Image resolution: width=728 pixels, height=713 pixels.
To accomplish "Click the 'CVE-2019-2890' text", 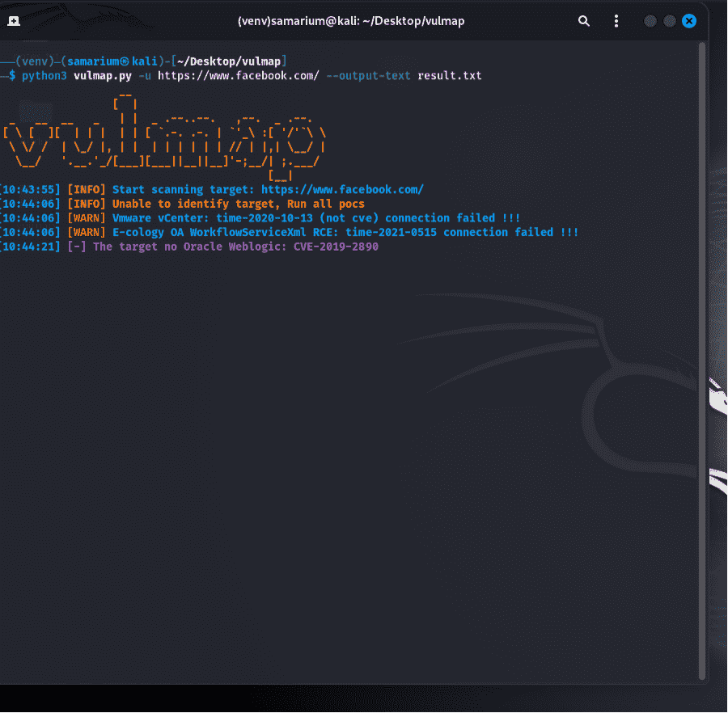I will coord(336,247).
